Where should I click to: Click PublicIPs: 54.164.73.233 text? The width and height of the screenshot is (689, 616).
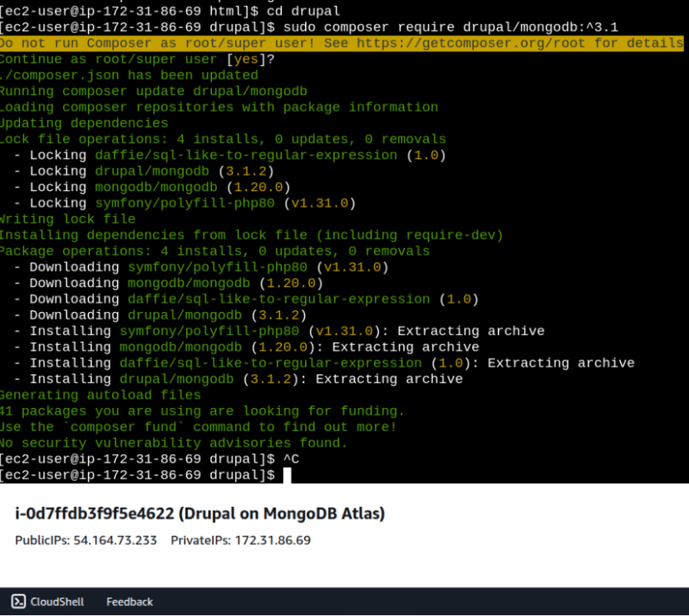pos(86,540)
